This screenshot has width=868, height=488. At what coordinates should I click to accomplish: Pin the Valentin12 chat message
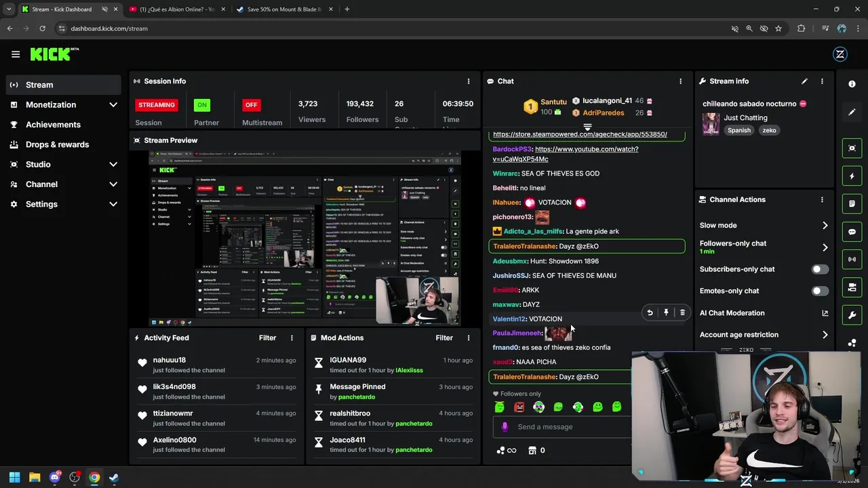[x=666, y=312]
